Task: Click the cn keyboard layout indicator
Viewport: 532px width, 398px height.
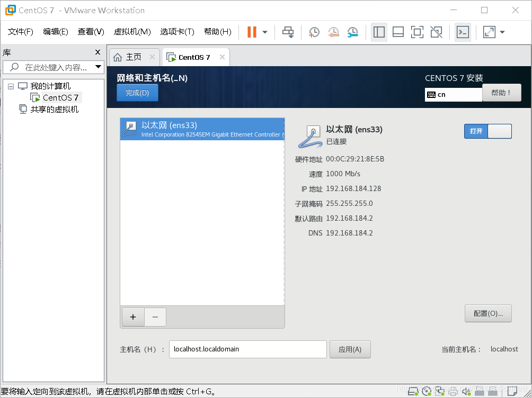Action: [x=453, y=95]
